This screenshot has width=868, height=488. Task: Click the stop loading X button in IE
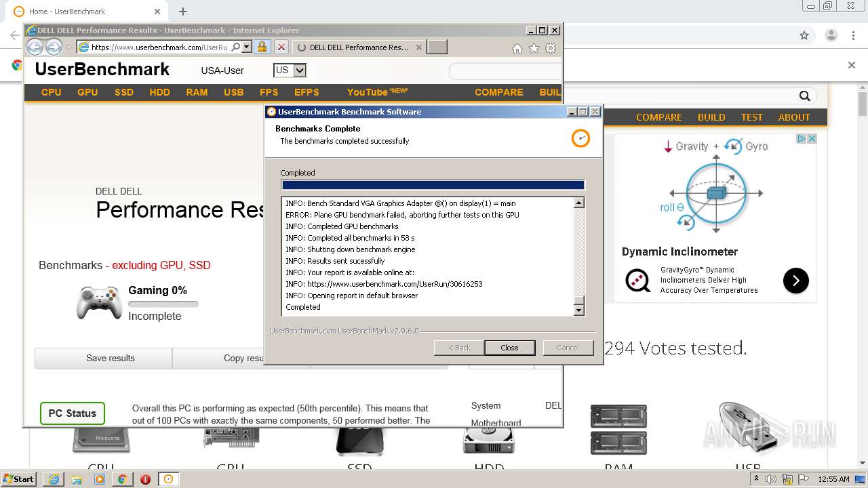pos(281,47)
